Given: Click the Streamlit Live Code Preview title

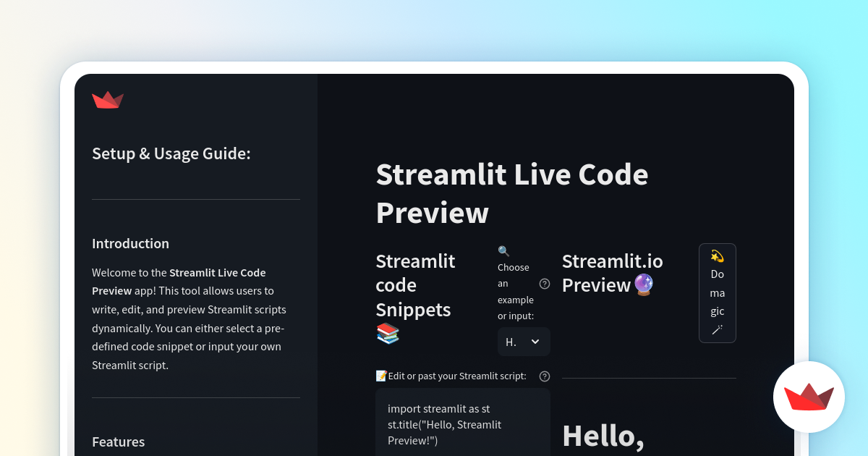Looking at the screenshot, I should coord(512,193).
